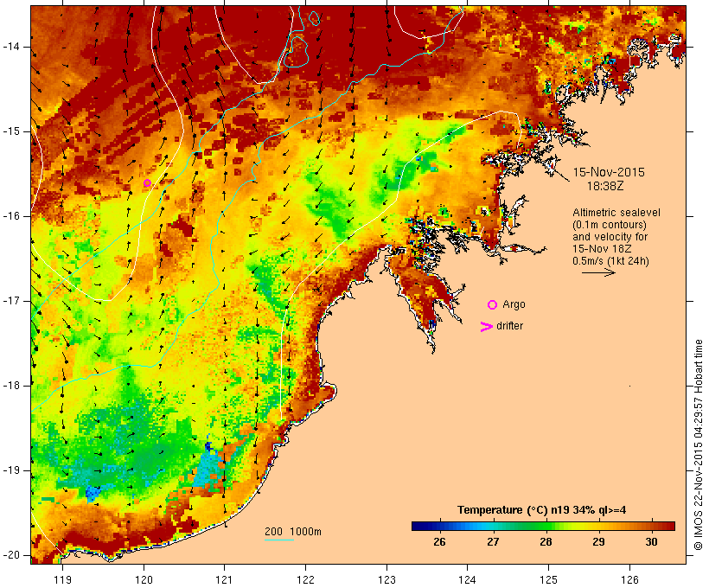Click the longitude axis label 122
The image size is (709, 588).
click(306, 579)
